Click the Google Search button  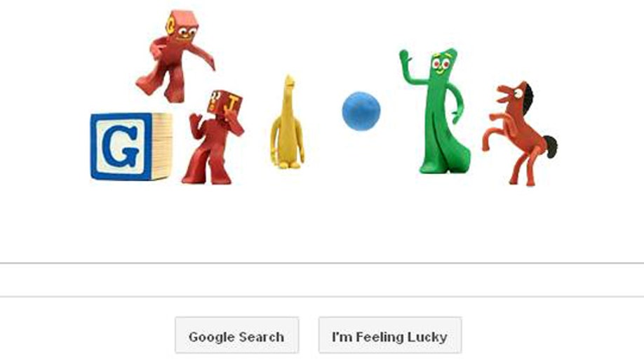coord(236,335)
